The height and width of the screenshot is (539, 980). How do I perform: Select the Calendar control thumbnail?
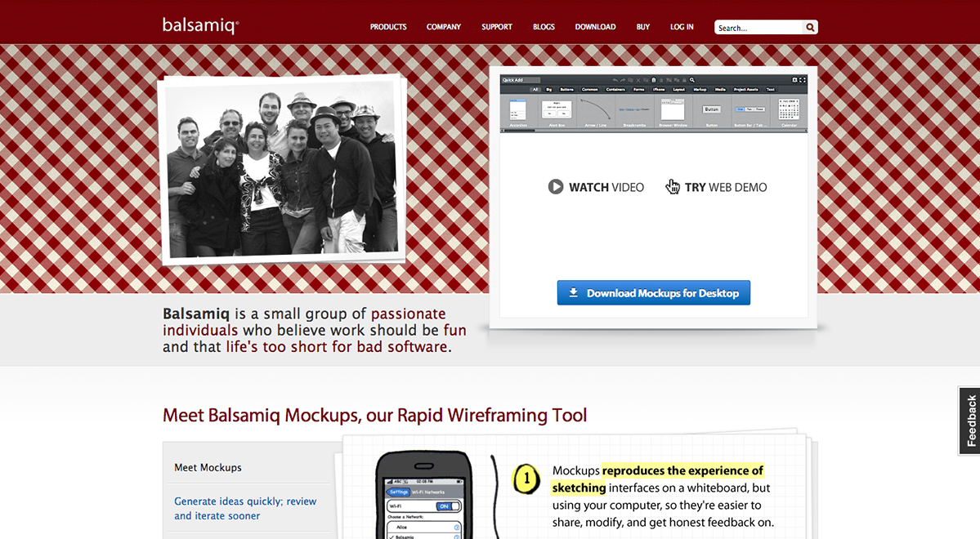pyautogui.click(x=789, y=111)
